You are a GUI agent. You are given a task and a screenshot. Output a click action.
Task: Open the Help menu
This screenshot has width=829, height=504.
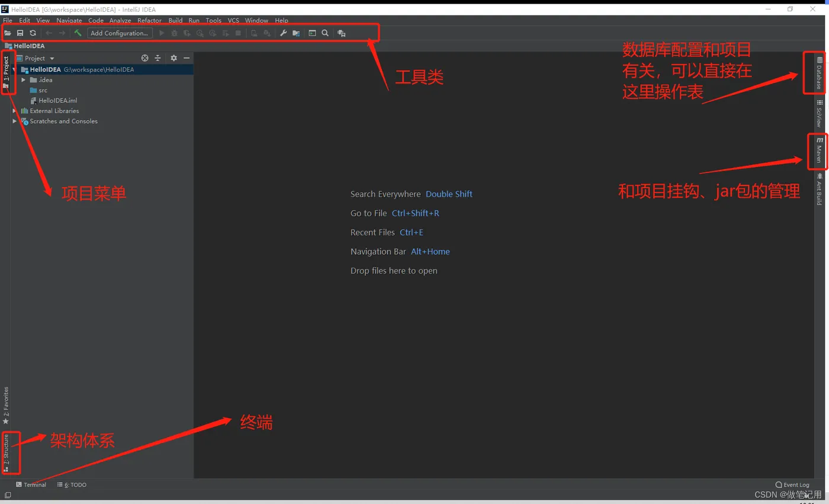281,20
